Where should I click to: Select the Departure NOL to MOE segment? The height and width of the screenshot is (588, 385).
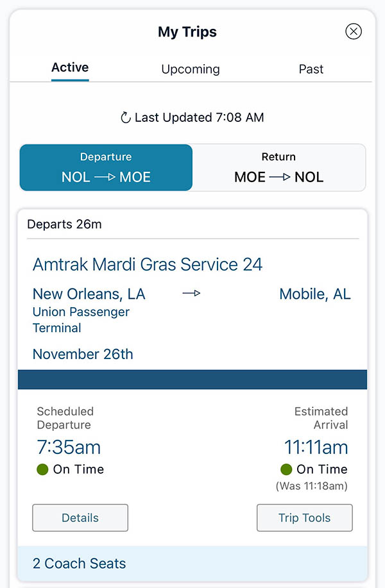(105, 167)
